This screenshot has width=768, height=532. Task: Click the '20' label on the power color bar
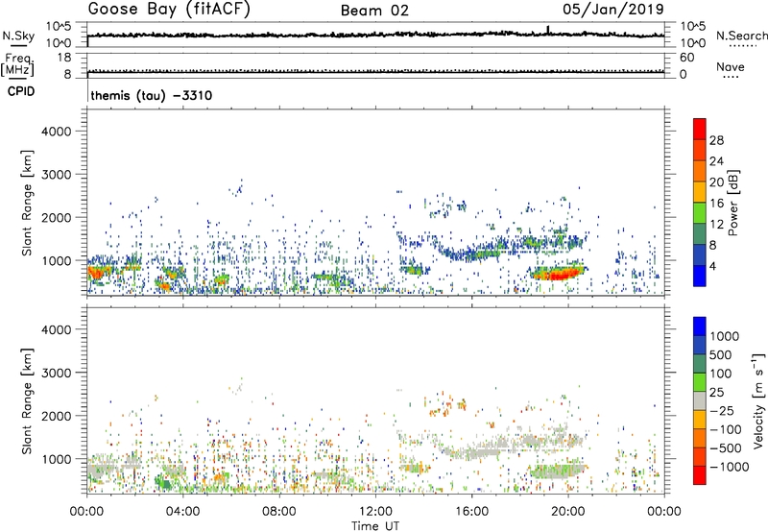(x=716, y=182)
